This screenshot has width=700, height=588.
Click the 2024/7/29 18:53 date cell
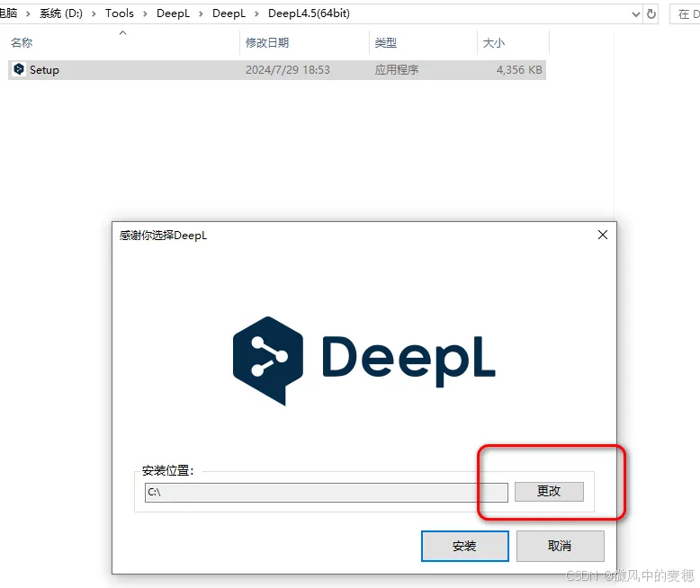coord(288,70)
